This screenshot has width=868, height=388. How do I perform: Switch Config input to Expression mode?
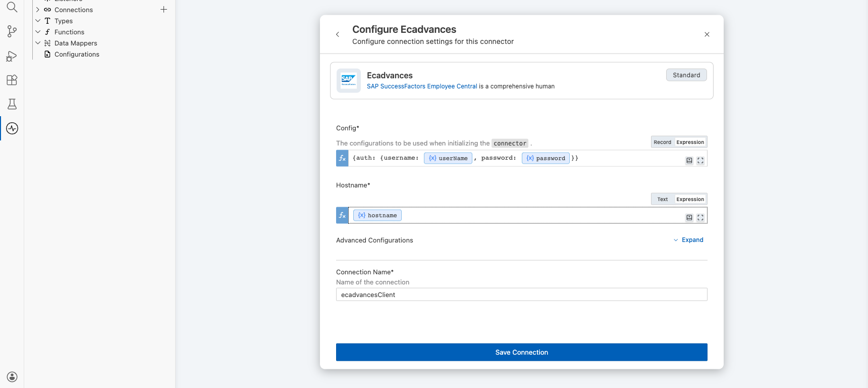(690, 142)
